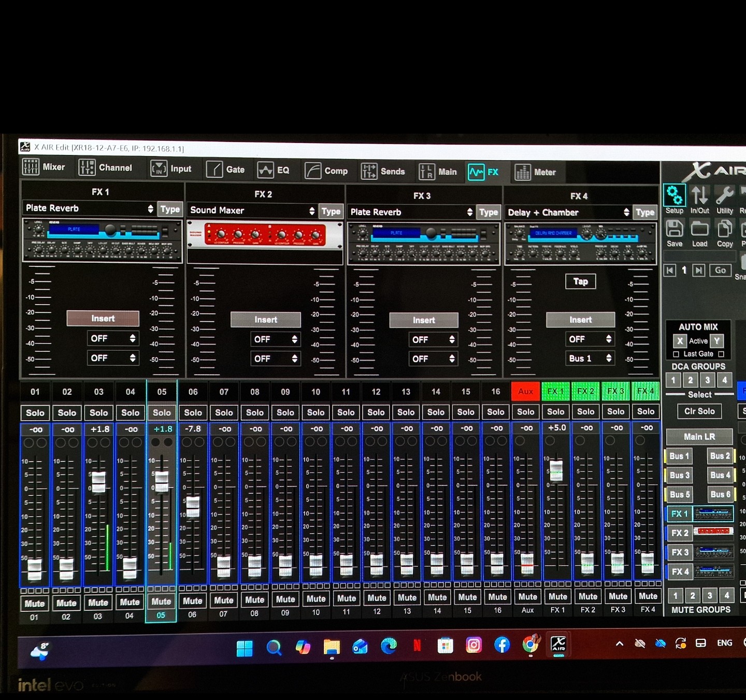
Task: Toggle Last Gate left checkbox
Action: click(x=676, y=354)
